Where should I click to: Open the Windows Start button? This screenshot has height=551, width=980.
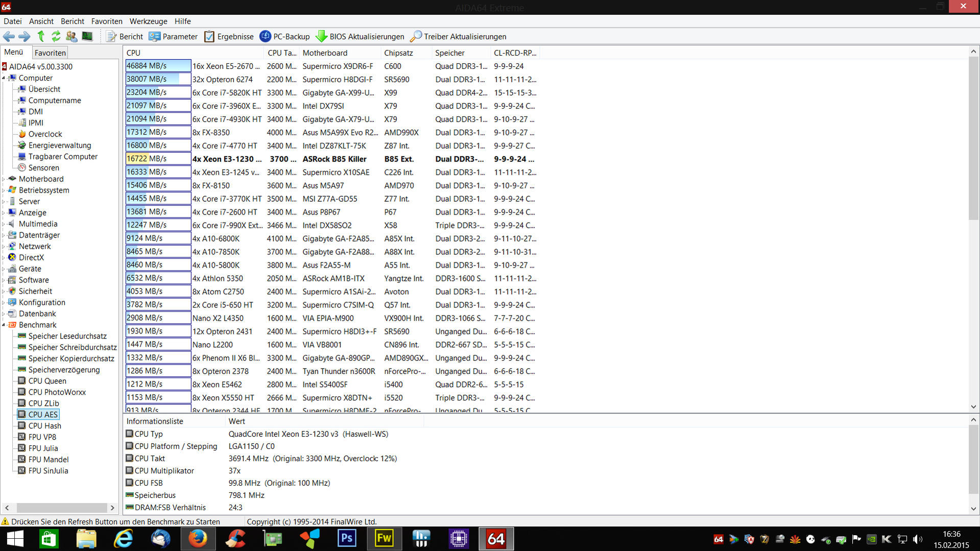pyautogui.click(x=15, y=539)
